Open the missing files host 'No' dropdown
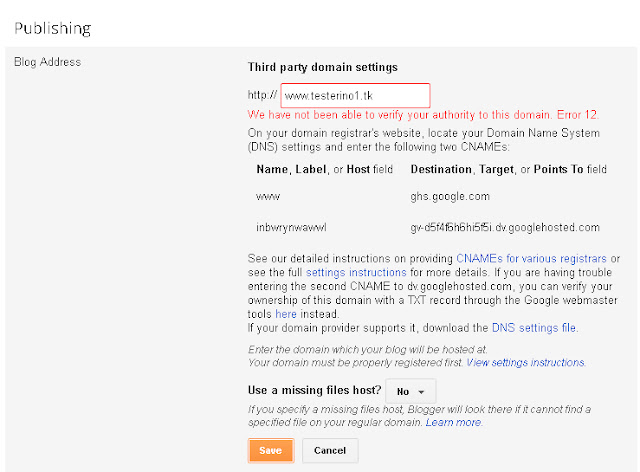This screenshot has height=472, width=640. tap(411, 391)
